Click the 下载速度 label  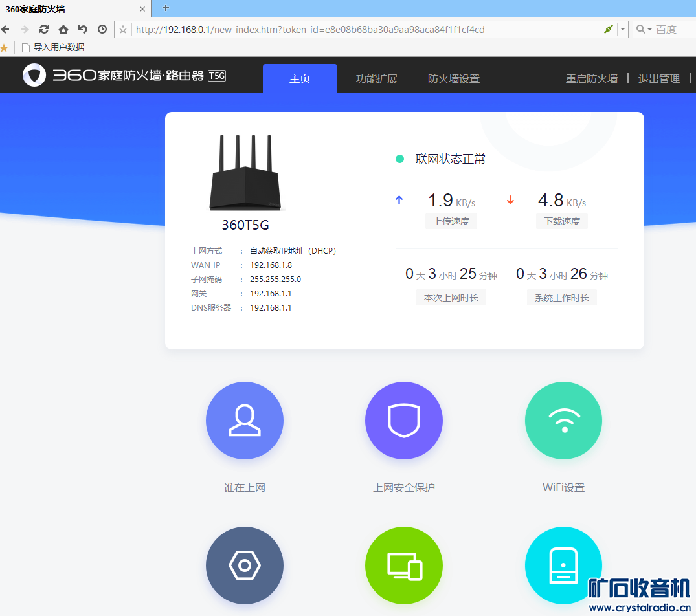click(562, 221)
